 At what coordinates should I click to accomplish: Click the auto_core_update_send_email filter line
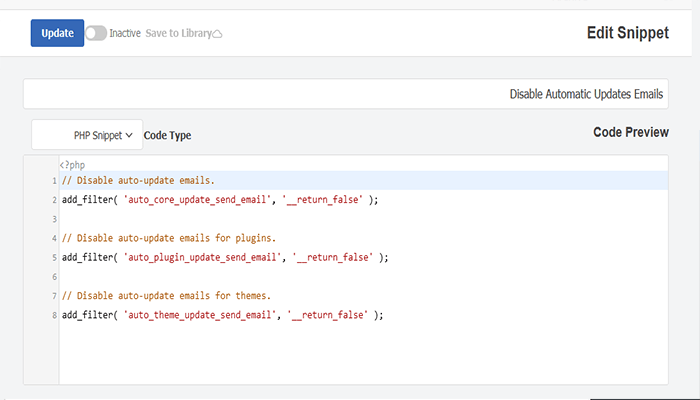point(220,200)
